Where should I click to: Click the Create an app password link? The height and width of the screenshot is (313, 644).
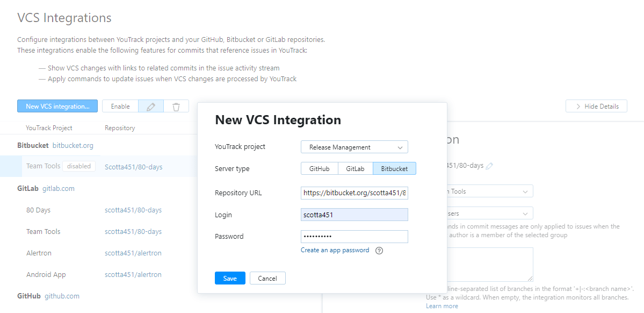(x=335, y=250)
